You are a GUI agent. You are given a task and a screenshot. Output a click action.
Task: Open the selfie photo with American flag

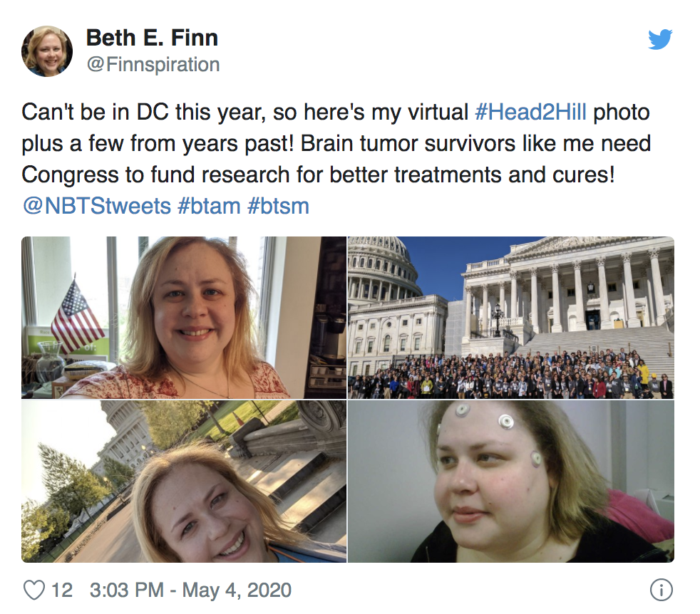coord(183,317)
